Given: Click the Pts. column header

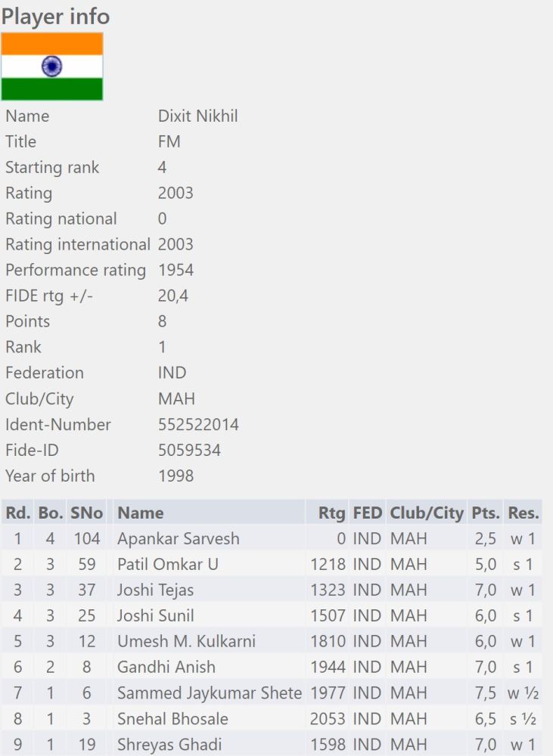Looking at the screenshot, I should (x=485, y=513).
